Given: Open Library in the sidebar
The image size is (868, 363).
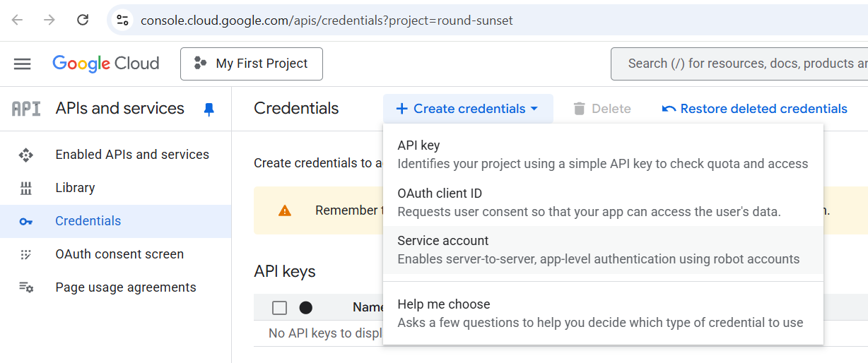Looking at the screenshot, I should coord(75,188).
